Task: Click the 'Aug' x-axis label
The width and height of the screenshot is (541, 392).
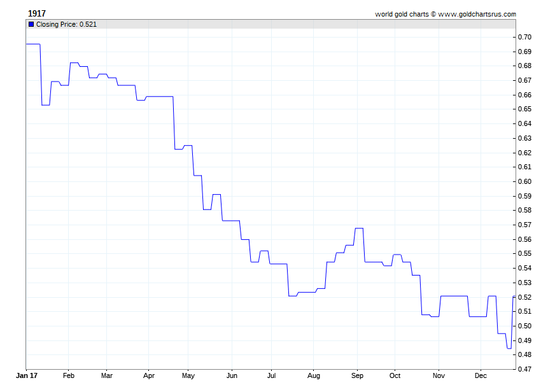Action: (x=314, y=375)
